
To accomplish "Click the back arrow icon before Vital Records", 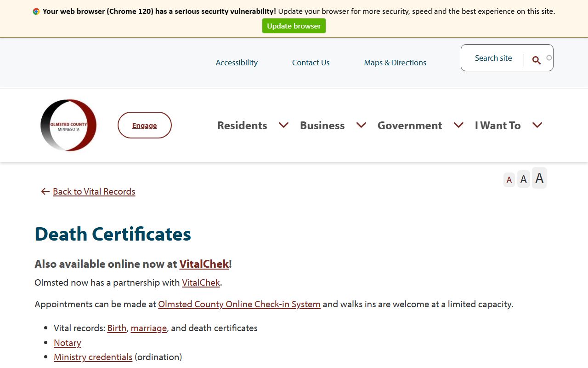I will click(x=45, y=191).
